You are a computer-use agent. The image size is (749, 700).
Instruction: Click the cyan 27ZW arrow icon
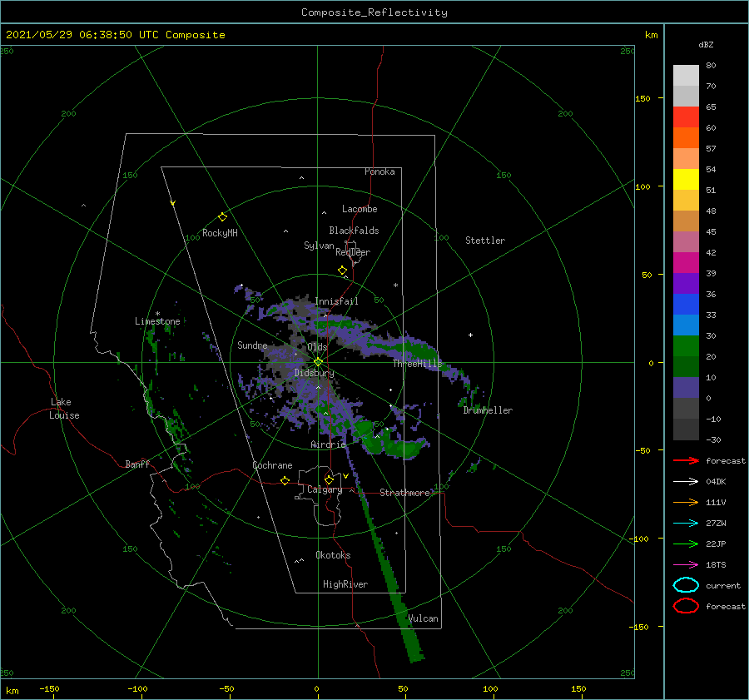pyautogui.click(x=686, y=524)
